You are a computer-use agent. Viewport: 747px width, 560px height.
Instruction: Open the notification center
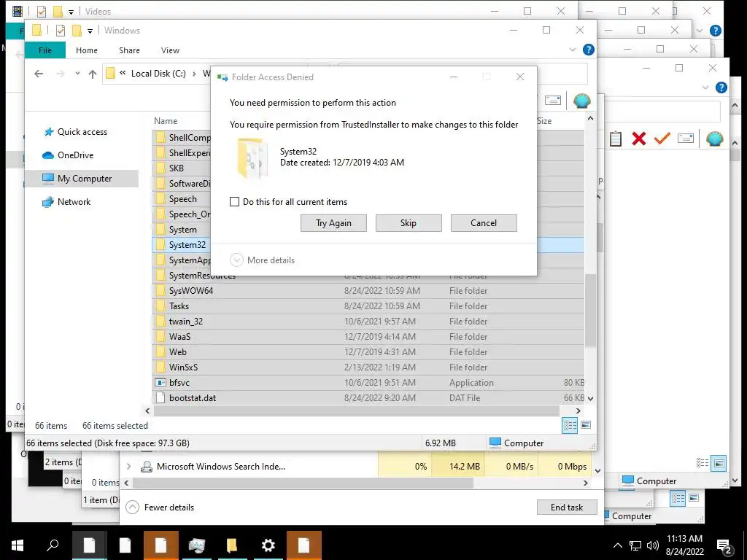724,545
